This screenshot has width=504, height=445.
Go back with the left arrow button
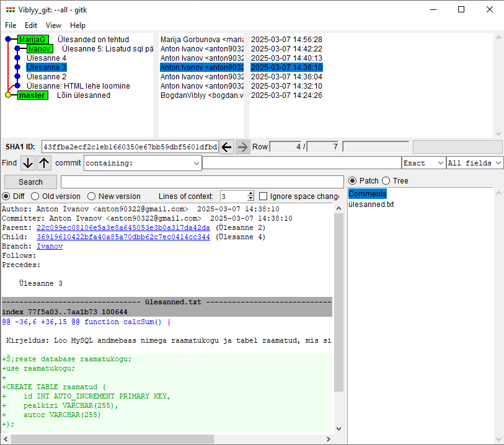[x=227, y=147]
